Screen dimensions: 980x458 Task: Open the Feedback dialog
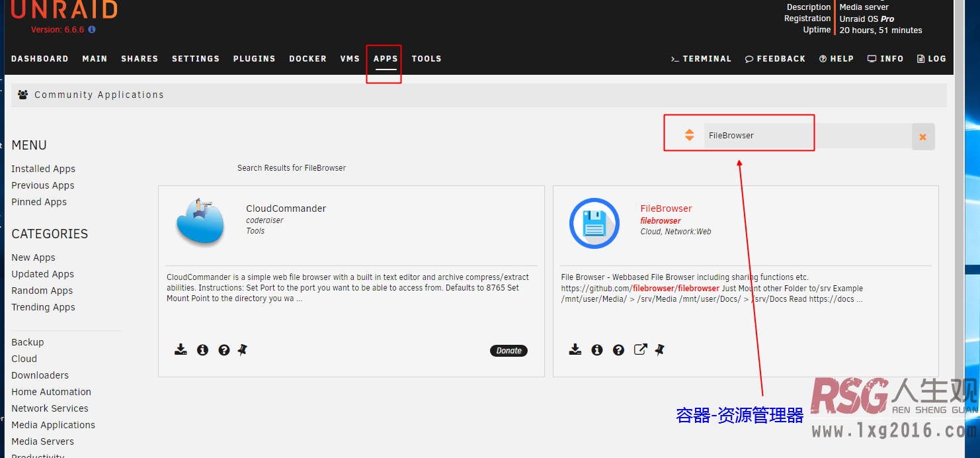[775, 59]
